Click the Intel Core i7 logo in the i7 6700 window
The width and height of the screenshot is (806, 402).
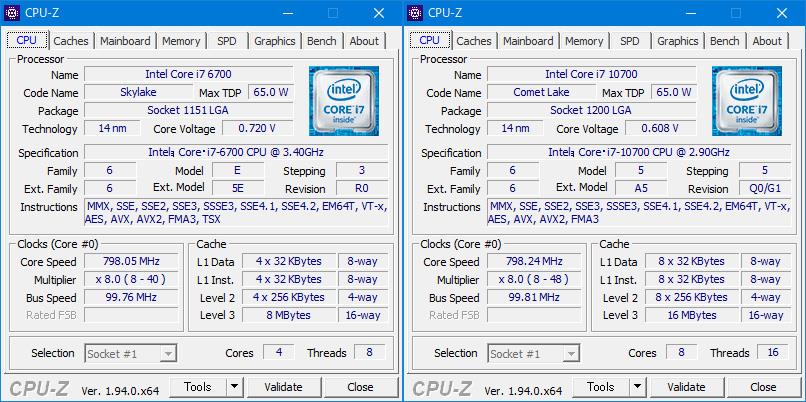pyautogui.click(x=344, y=101)
